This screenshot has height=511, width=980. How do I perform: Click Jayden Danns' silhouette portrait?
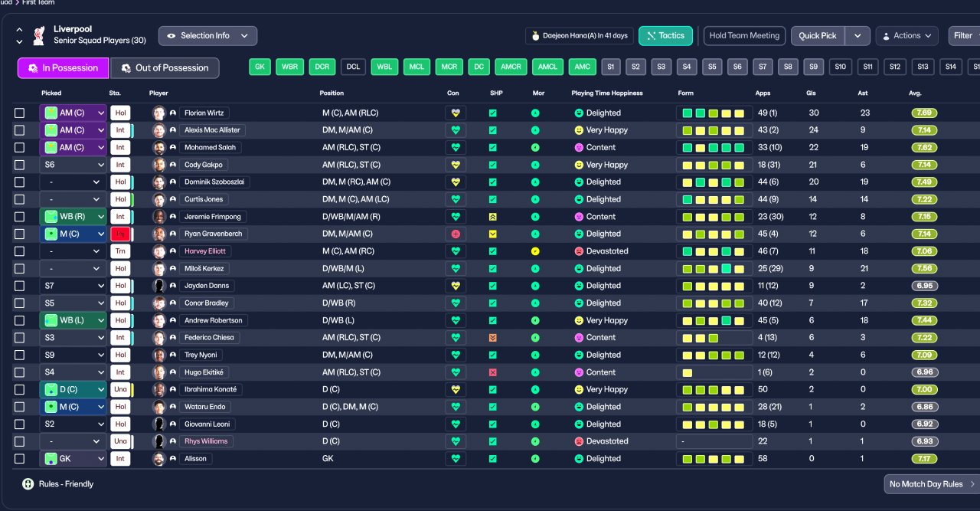(159, 286)
